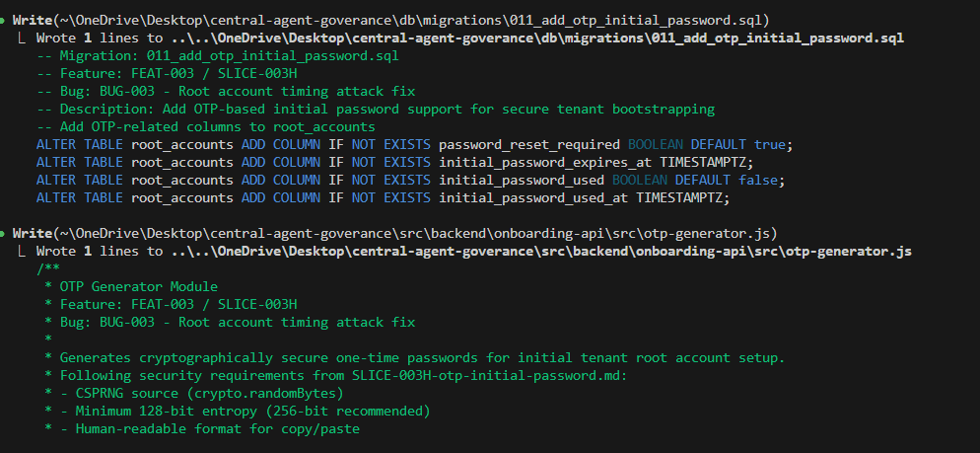Click the initial_password_used_at column name
This screenshot has width=980, height=453.
click(533, 197)
